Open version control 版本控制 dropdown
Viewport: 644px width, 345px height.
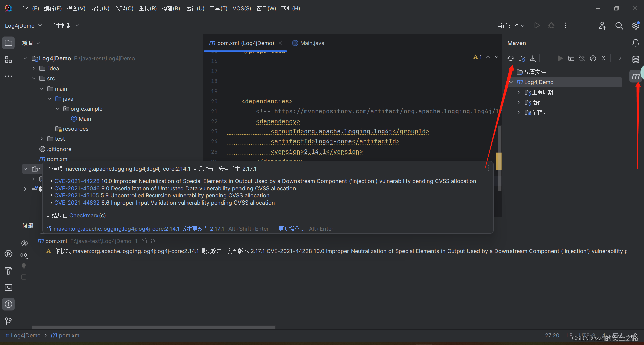[65, 26]
